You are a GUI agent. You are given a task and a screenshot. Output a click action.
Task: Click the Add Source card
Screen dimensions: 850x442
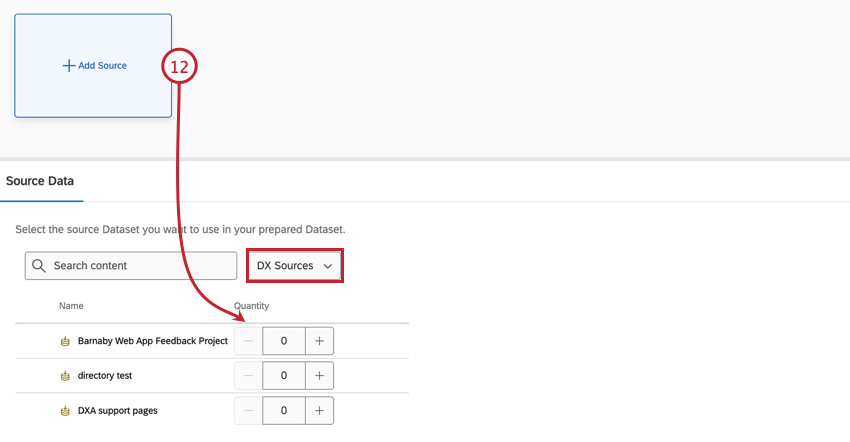(x=93, y=66)
